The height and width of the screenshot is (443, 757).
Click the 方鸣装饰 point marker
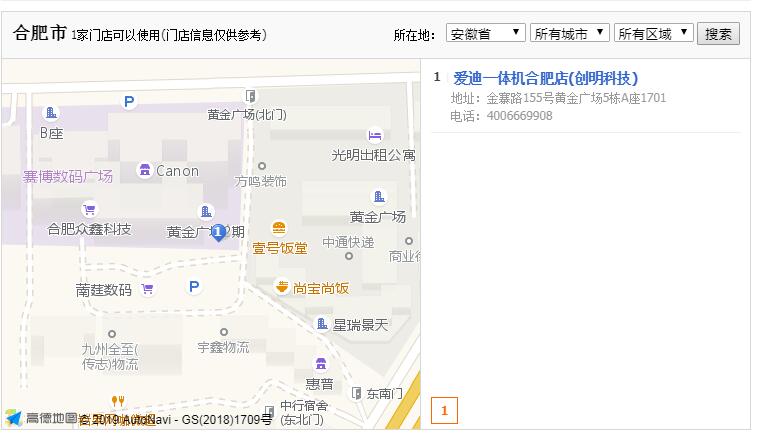coord(262,166)
